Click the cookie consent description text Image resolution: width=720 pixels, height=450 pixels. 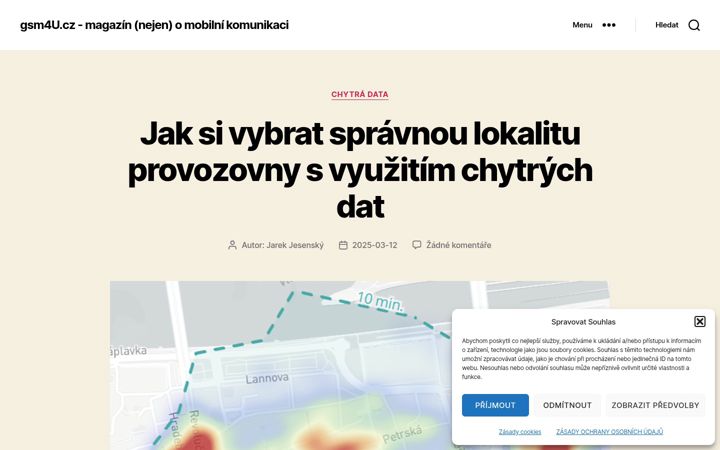click(x=581, y=359)
